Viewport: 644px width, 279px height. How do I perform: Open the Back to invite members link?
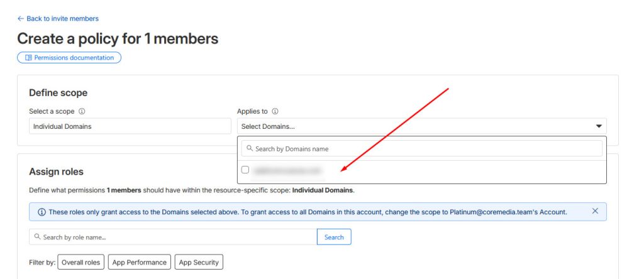(x=62, y=19)
